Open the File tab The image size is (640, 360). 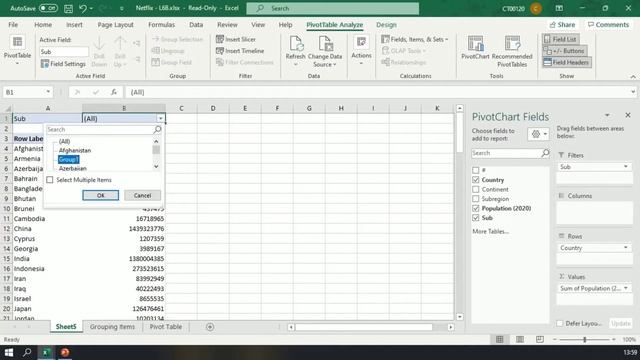pyautogui.click(x=13, y=24)
